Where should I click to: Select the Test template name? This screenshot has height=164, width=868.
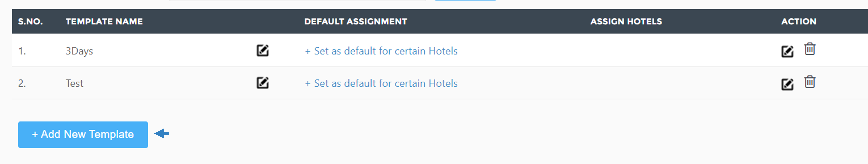74,83
